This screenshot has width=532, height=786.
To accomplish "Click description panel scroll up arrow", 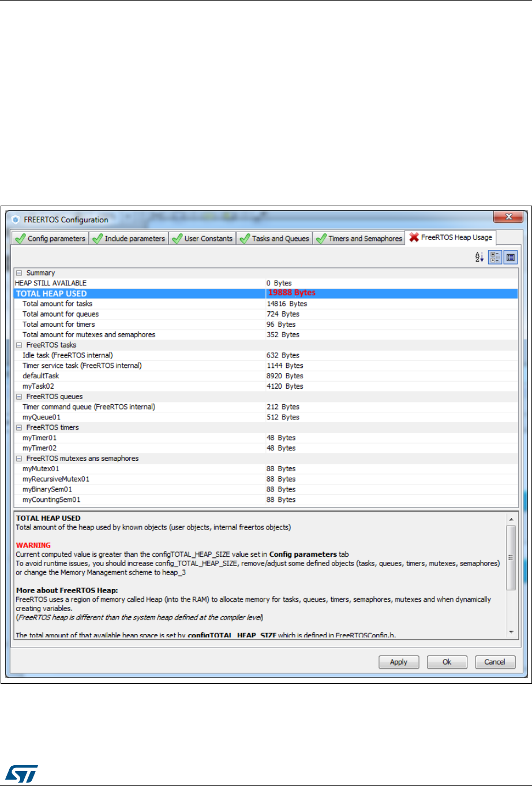I will [511, 519].
